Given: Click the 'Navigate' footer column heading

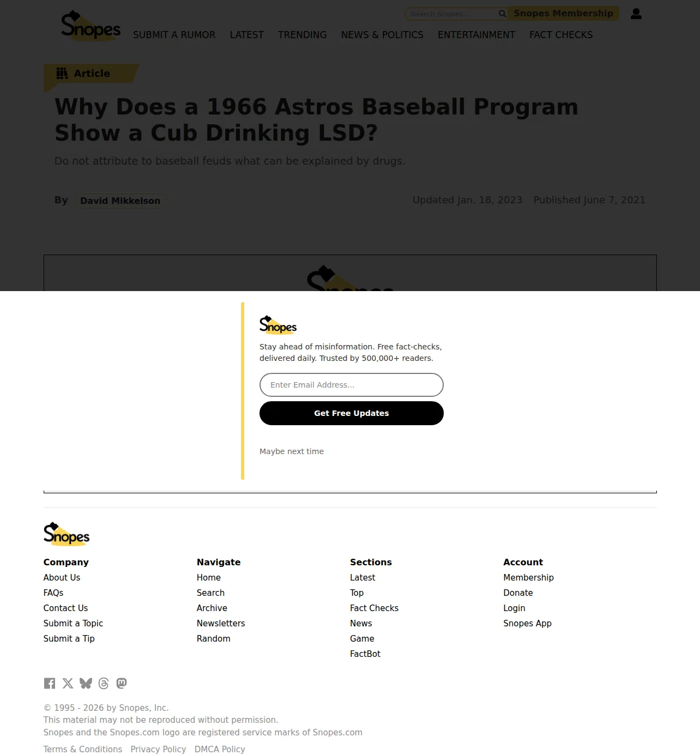Looking at the screenshot, I should (x=219, y=562).
